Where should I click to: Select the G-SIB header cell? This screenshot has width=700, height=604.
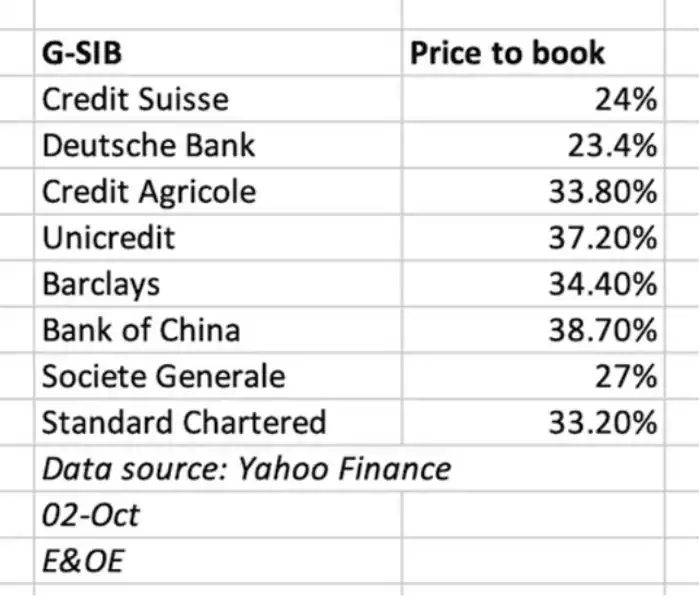click(218, 53)
